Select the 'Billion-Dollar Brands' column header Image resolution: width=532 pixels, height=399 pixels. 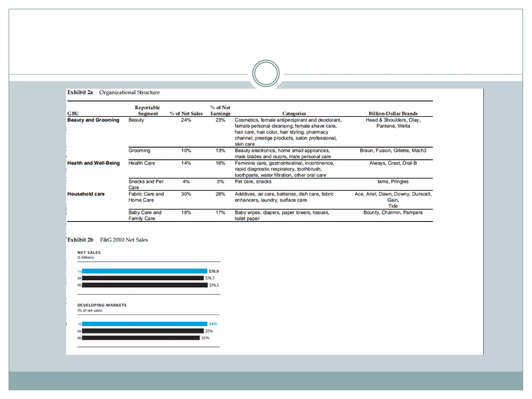click(x=393, y=114)
